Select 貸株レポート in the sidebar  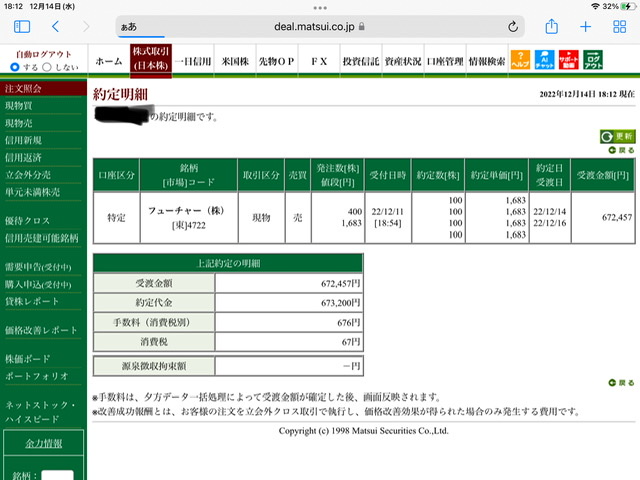[x=32, y=301]
